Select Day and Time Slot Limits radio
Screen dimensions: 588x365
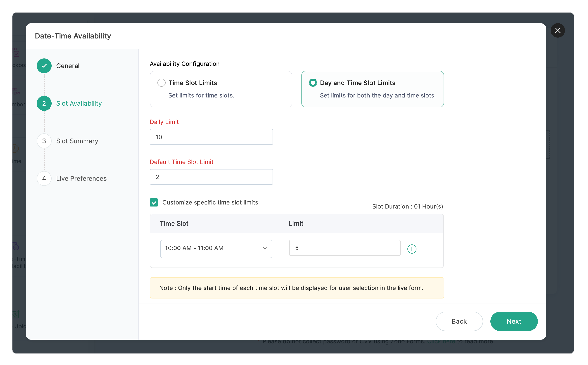click(x=313, y=83)
